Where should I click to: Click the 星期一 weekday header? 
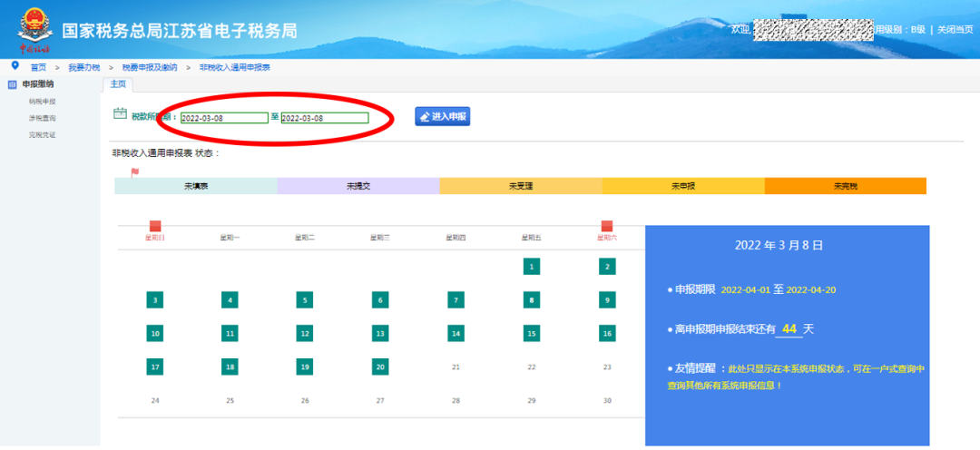point(230,238)
